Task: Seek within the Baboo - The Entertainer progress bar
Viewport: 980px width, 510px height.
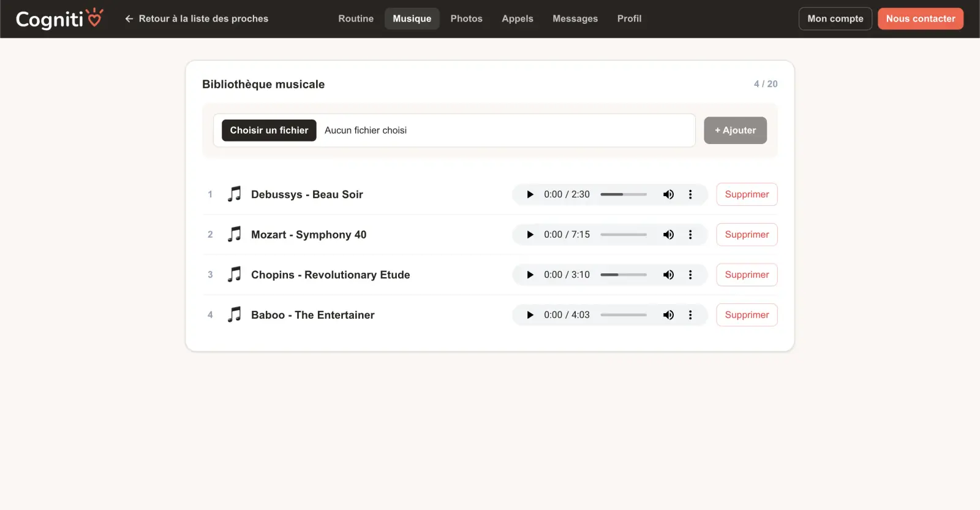Action: tap(624, 315)
